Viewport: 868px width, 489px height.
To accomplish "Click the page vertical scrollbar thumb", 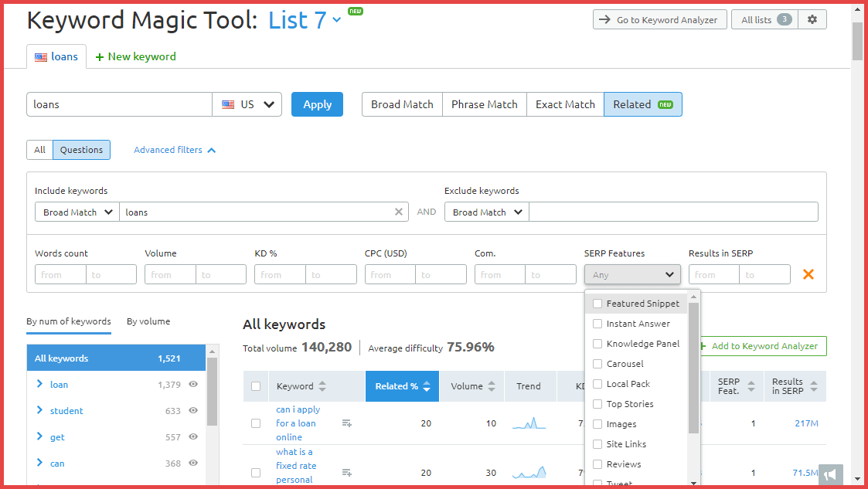I will coord(857,40).
